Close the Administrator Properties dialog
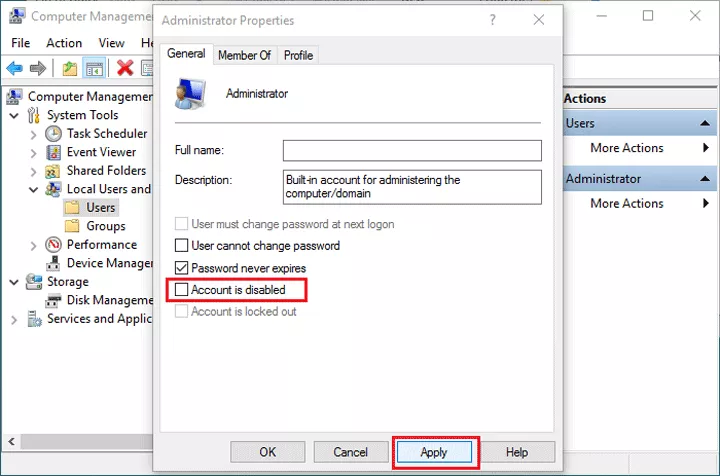This screenshot has width=720, height=476. click(x=539, y=20)
